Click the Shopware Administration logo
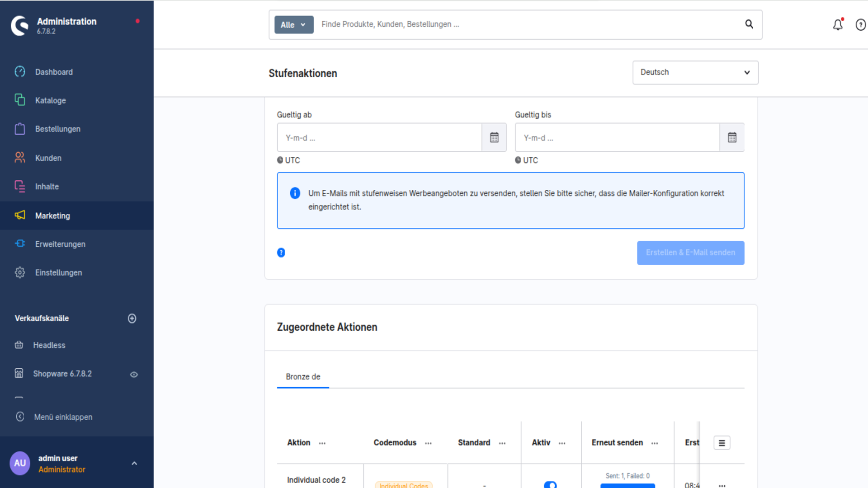 pos(20,26)
